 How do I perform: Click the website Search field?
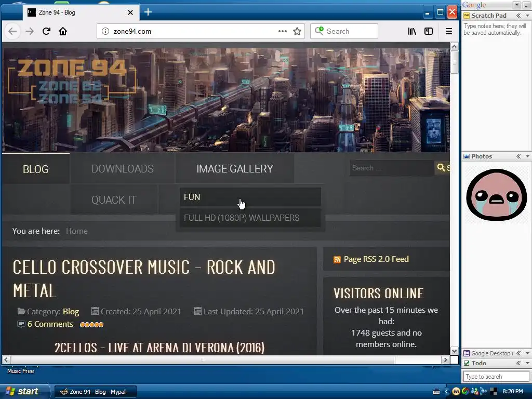(392, 168)
